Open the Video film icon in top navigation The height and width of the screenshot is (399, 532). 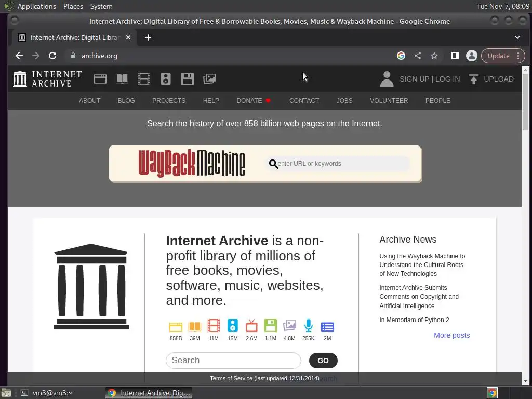[144, 79]
